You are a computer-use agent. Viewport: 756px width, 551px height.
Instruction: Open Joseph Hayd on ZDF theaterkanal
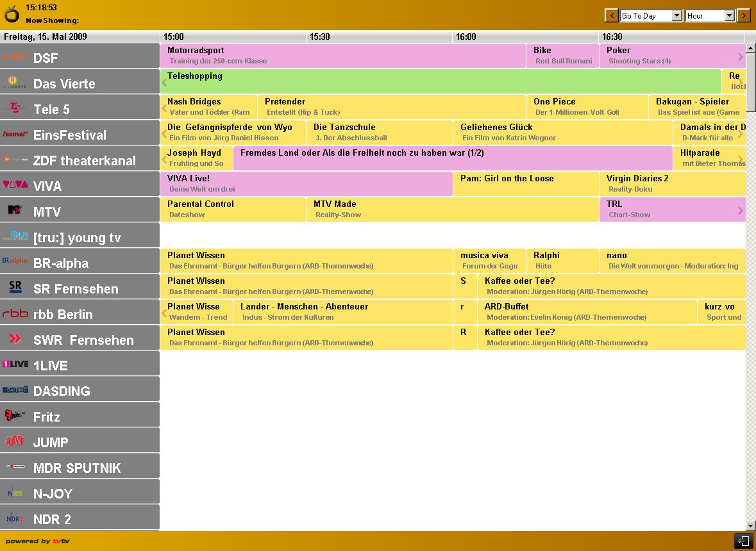coord(197,158)
